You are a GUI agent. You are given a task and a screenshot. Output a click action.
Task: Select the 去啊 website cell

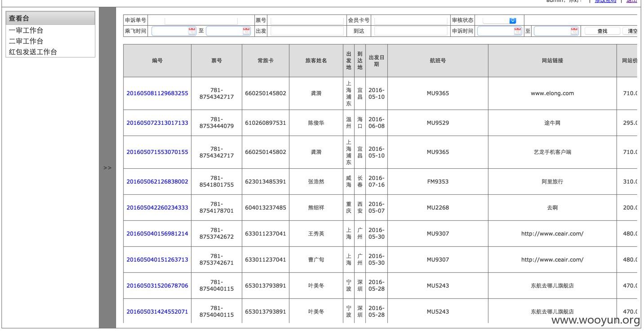point(552,208)
